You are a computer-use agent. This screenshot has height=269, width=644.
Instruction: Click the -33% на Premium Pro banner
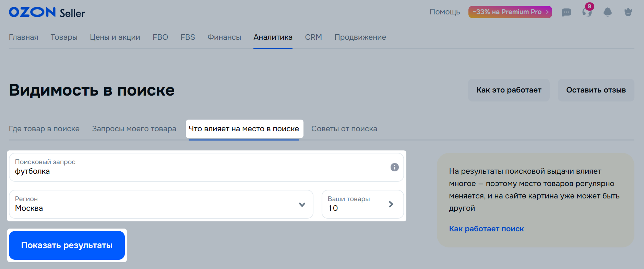510,12
